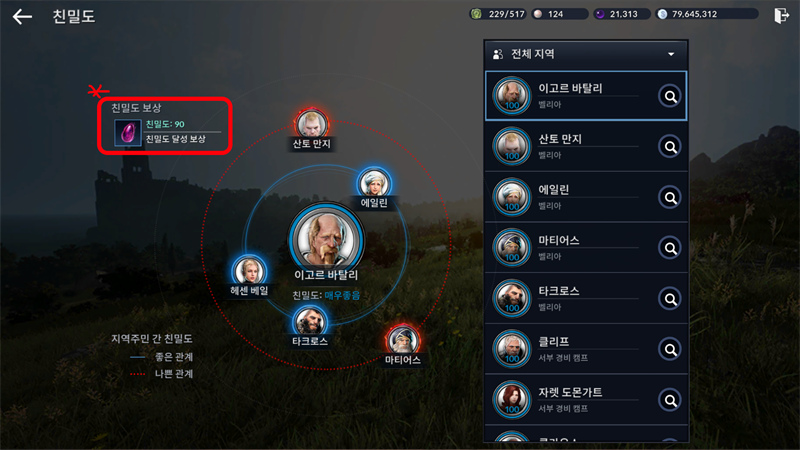Click search icon next to 마티어스
This screenshot has height=450, width=800.
point(670,248)
